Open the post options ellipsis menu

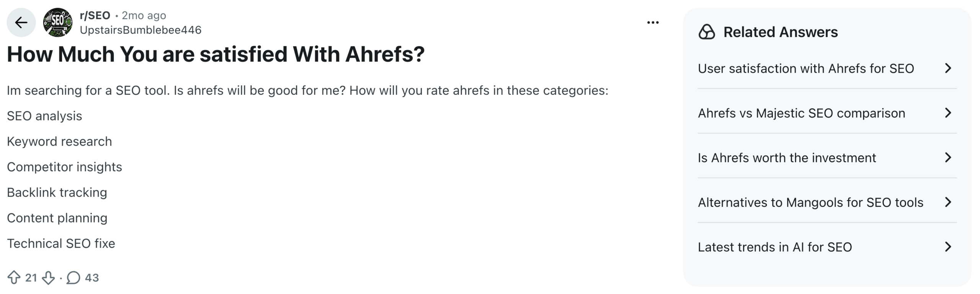[x=653, y=23]
